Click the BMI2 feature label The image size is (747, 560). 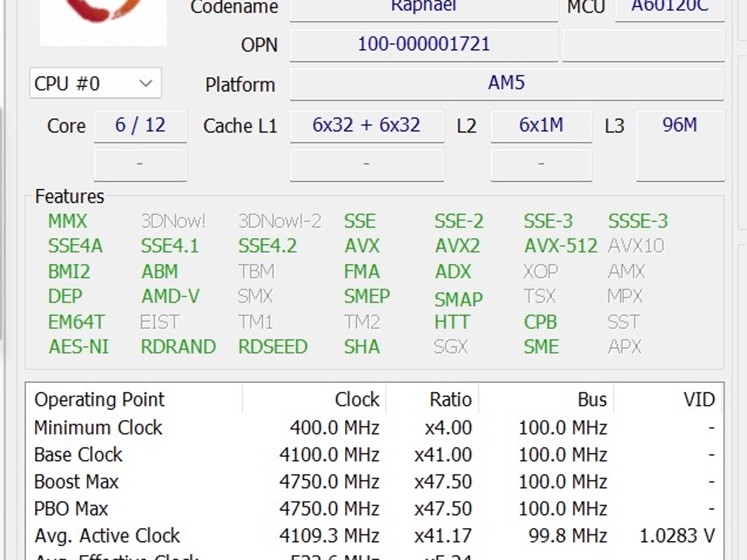point(69,272)
